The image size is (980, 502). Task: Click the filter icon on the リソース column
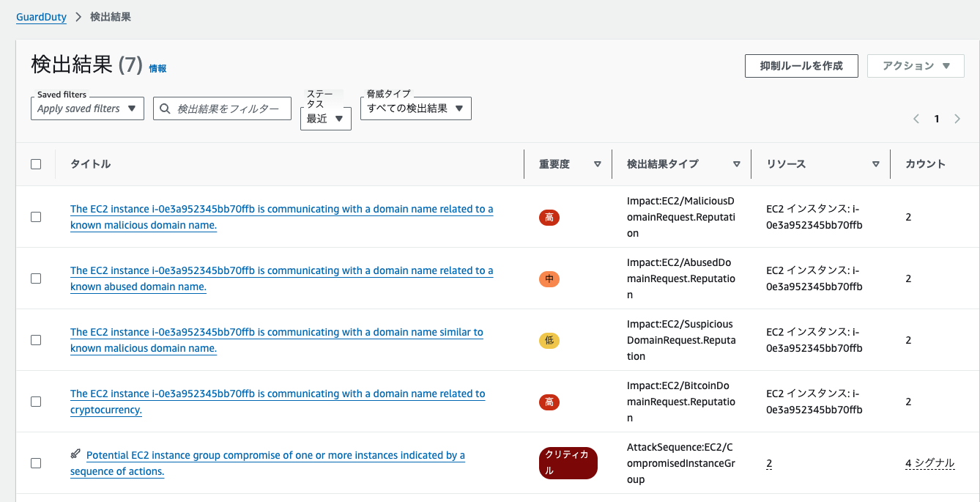click(x=875, y=164)
